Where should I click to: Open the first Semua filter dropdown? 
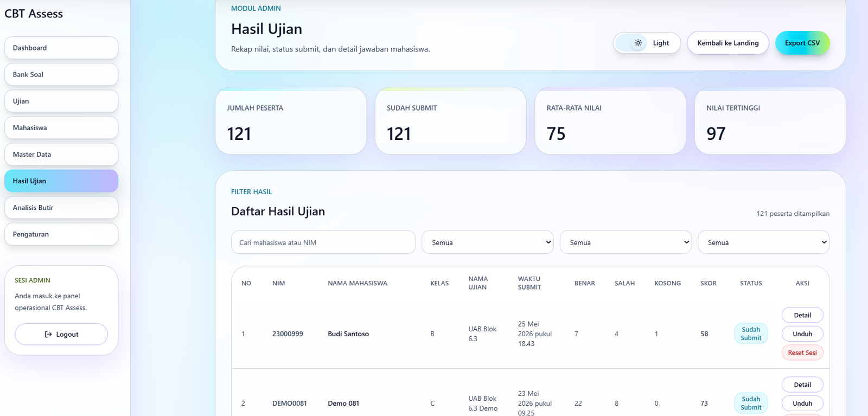488,242
